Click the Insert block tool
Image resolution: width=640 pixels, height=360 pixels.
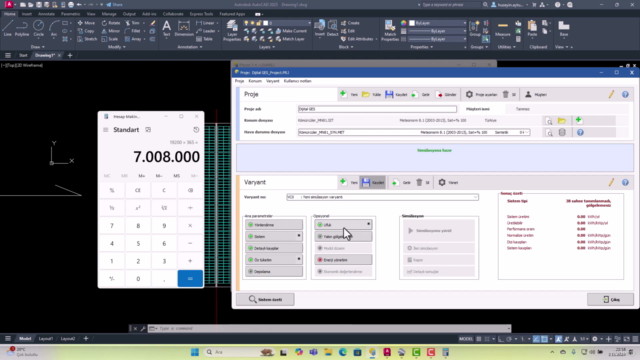point(320,29)
